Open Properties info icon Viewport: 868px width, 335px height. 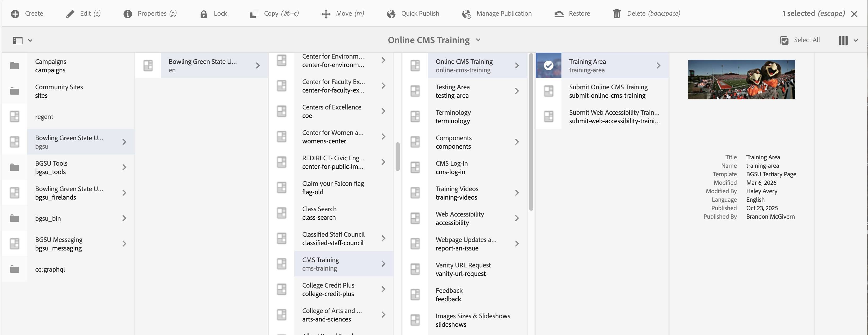coord(128,14)
